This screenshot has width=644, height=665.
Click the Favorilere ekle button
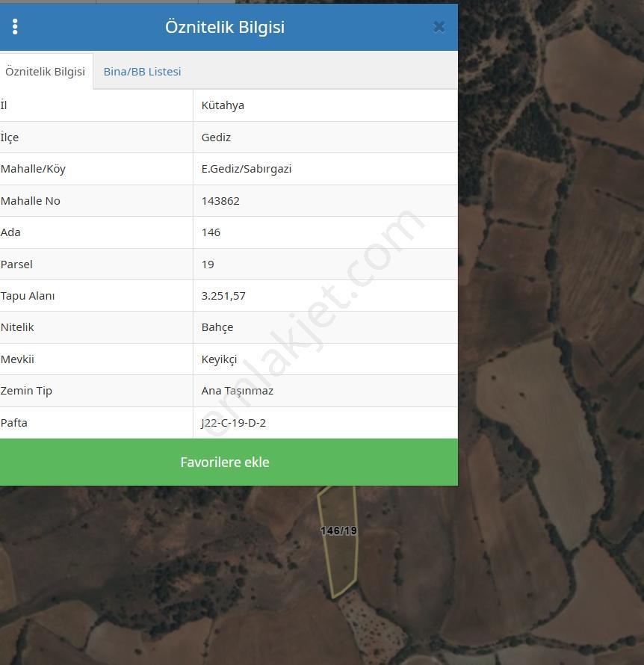[x=229, y=462]
